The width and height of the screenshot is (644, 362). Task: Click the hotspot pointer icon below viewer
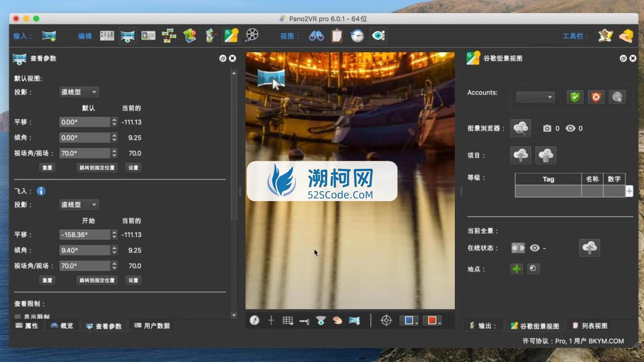[304, 321]
